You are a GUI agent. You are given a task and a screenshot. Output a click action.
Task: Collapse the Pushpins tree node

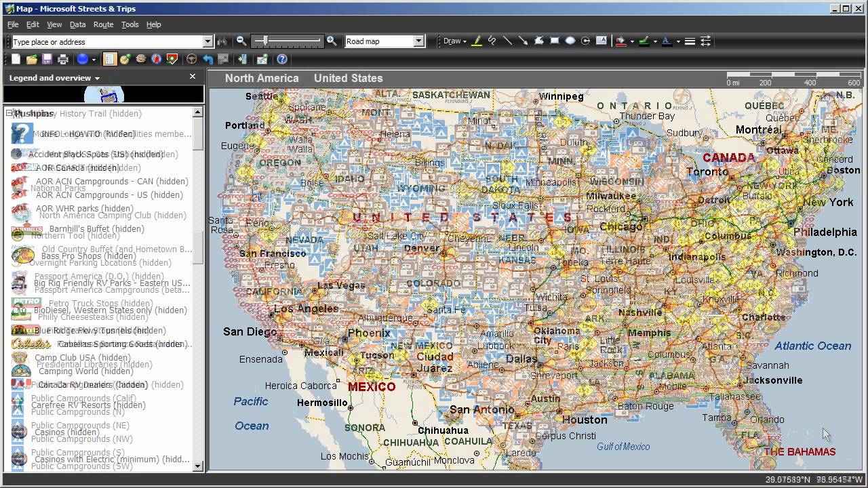tap(9, 114)
